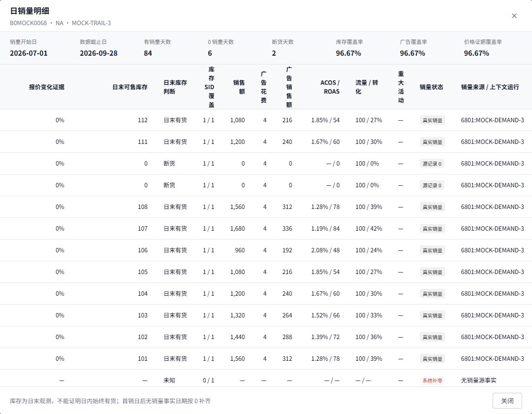Click the 日末可售库存 column header

[130, 87]
